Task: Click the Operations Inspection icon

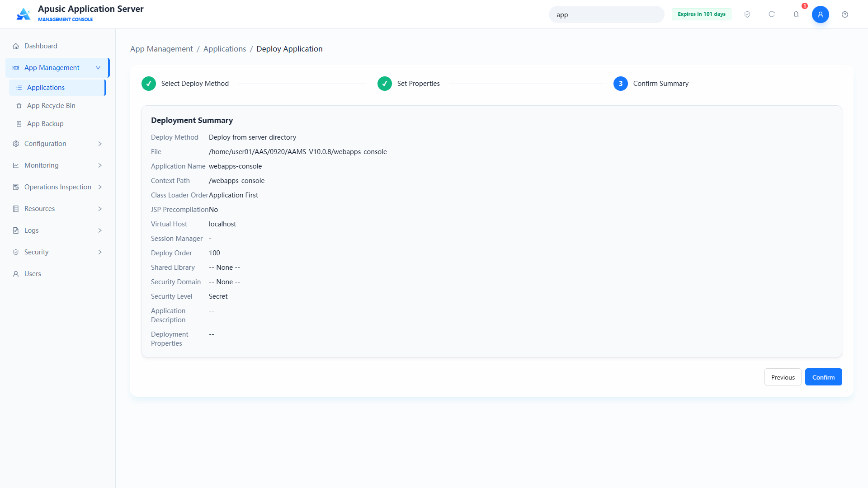Action: (x=16, y=187)
